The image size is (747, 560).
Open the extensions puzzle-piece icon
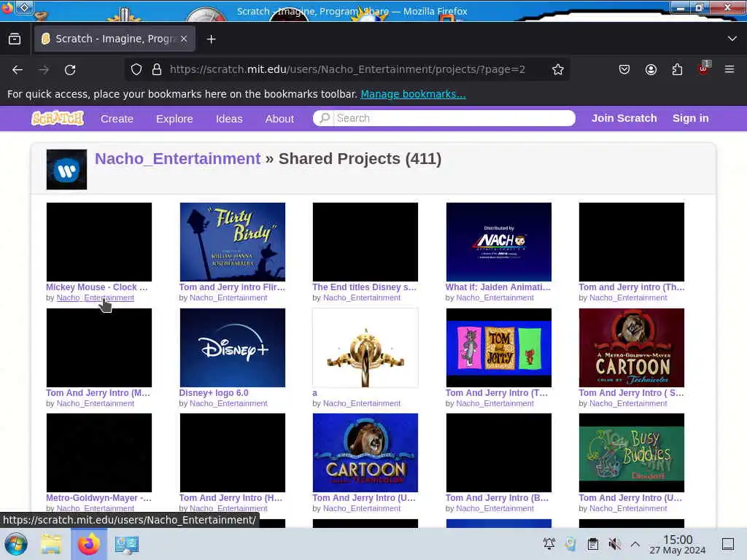pos(677,69)
